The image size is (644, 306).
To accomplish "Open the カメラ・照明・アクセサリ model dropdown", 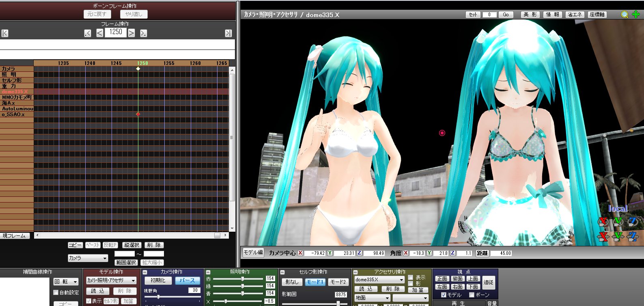I will click(111, 280).
